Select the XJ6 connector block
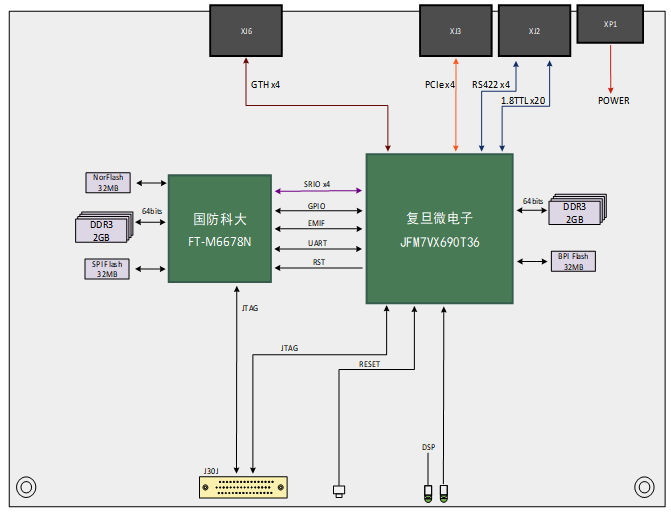 [246, 31]
